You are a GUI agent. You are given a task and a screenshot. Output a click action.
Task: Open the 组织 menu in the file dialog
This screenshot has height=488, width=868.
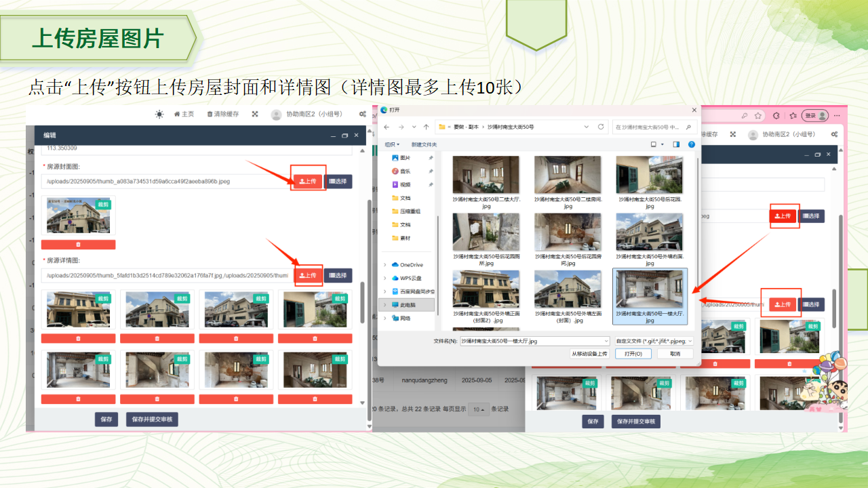point(392,144)
